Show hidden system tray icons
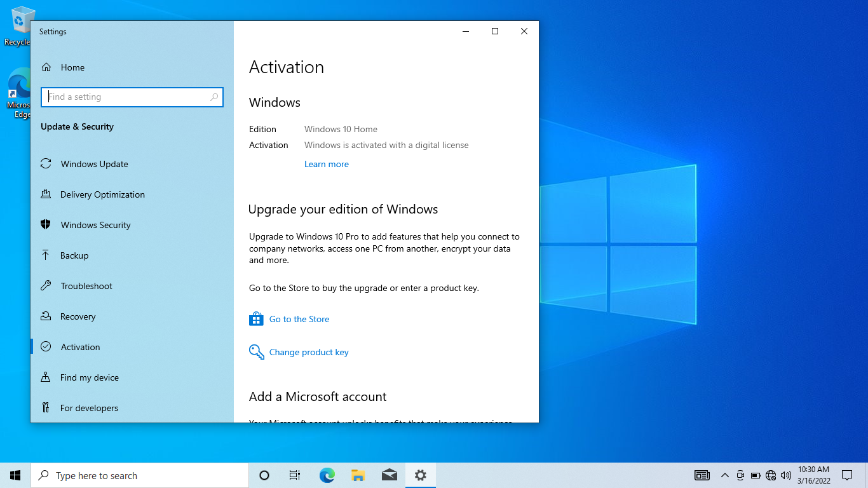This screenshot has height=488, width=868. coord(724,475)
